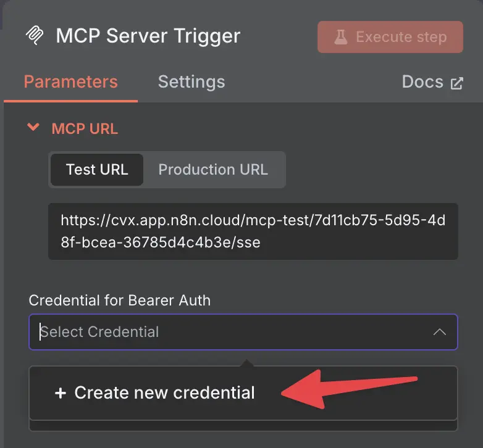Screen dimensions: 483x448
Task: Click the MCP Server Trigger node icon
Action: [x=35, y=35]
